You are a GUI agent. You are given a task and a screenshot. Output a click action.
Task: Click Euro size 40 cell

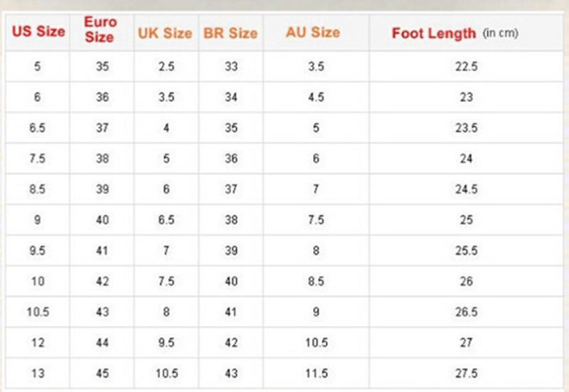click(102, 221)
